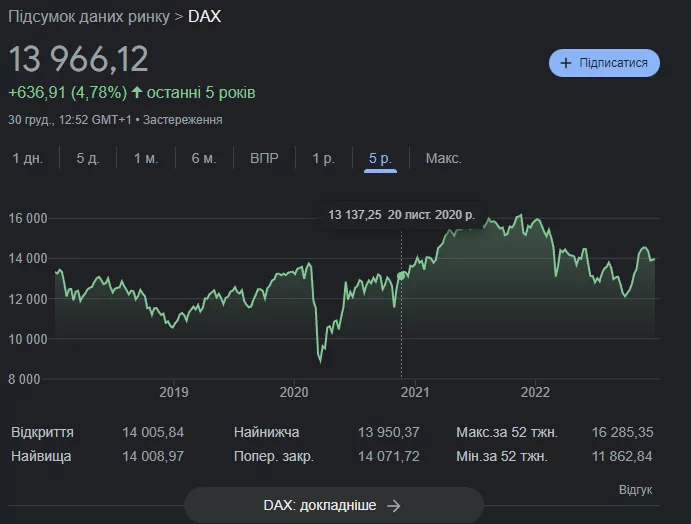Click the Відкриття label
This screenshot has width=691, height=524.
42,432
